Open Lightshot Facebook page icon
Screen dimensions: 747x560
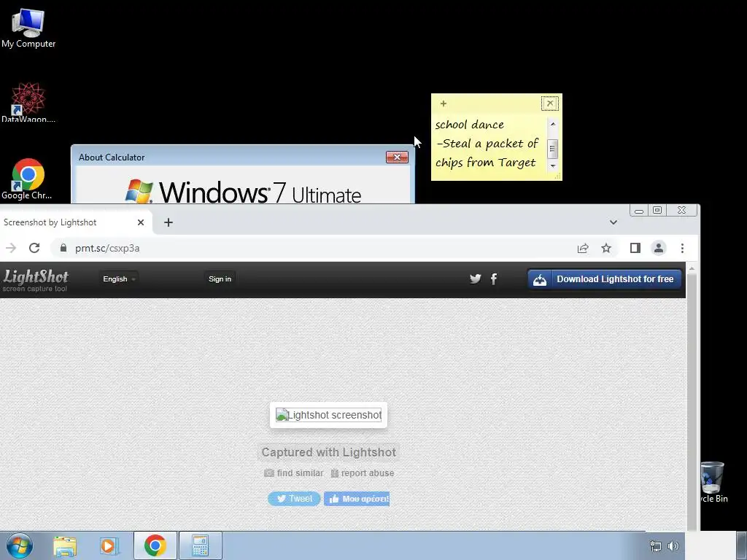coord(494,279)
